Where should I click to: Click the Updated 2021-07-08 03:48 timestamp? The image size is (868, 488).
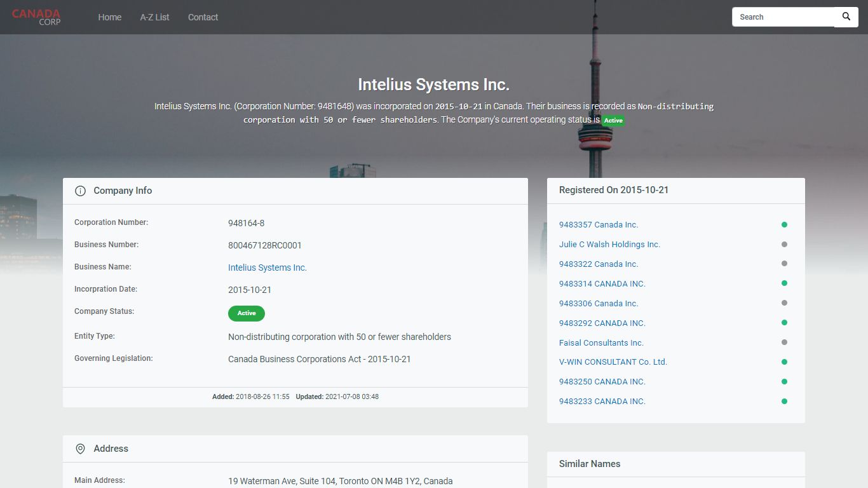tap(337, 396)
